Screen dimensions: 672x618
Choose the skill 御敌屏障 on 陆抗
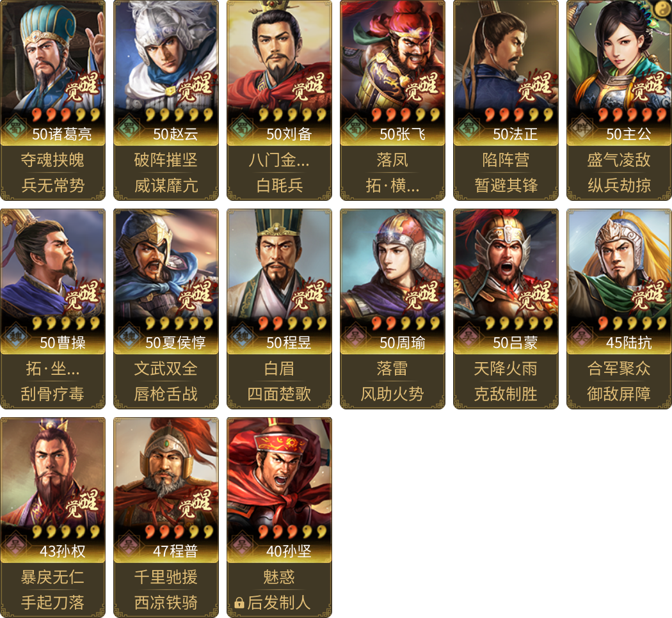[x=619, y=394]
